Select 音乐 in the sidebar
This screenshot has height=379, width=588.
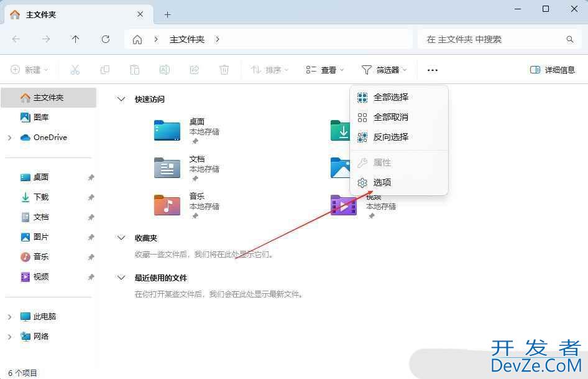(41, 257)
